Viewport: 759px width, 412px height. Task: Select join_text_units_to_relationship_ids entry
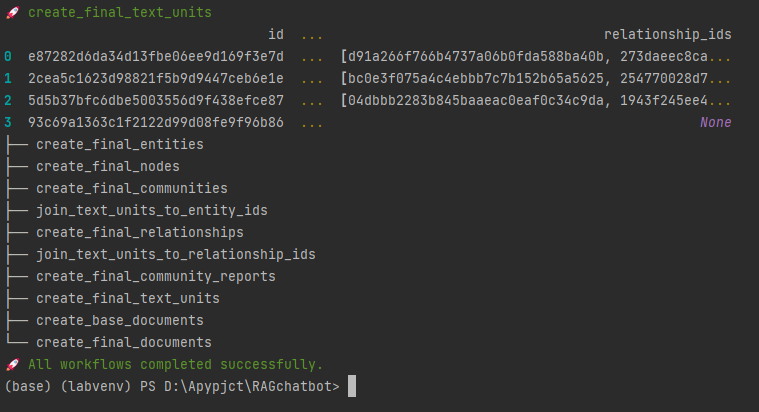[176, 255]
